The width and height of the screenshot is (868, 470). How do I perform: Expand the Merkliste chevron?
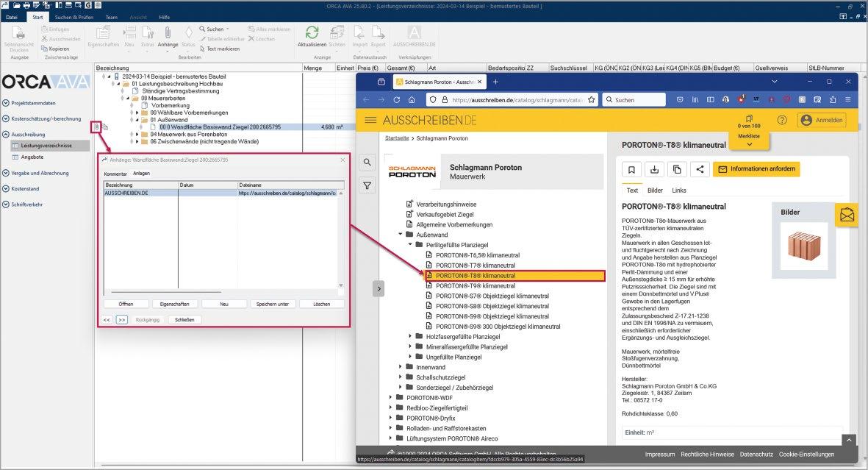(749, 144)
